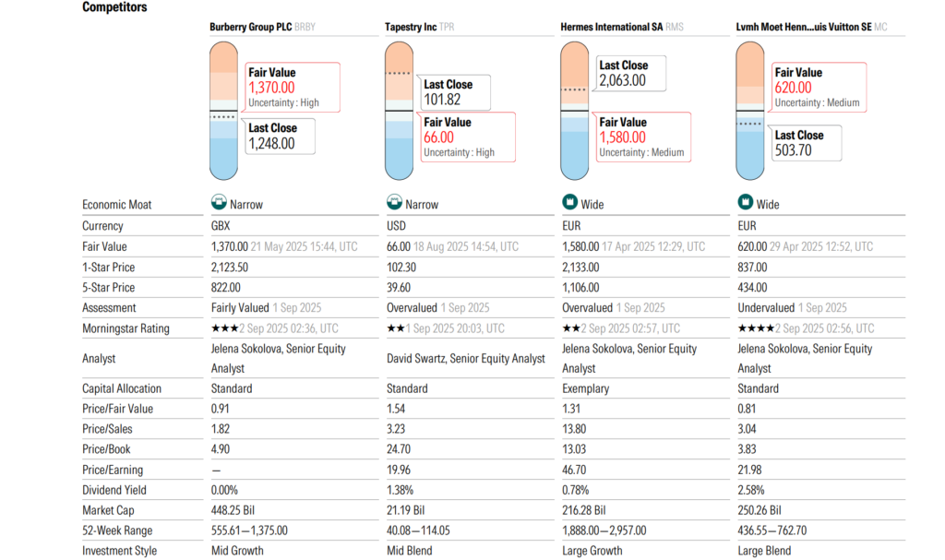945x560 pixels.
Task: Click Hermes' two-star Morningstar rating
Action: click(571, 328)
